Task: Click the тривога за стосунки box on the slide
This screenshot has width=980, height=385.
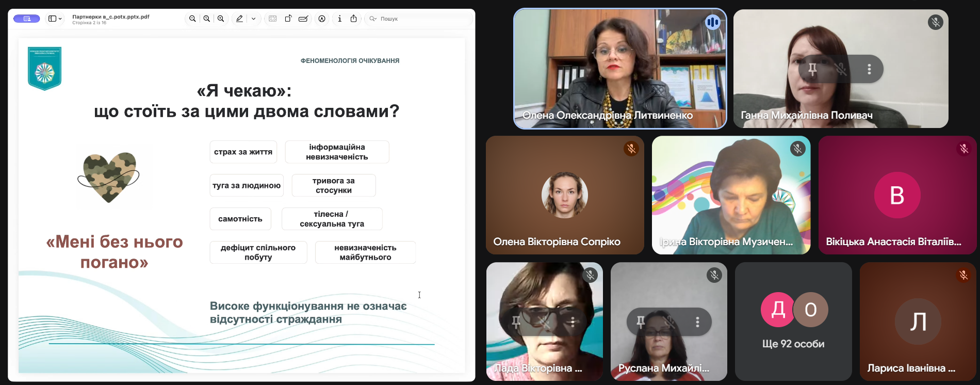Action: [x=334, y=185]
